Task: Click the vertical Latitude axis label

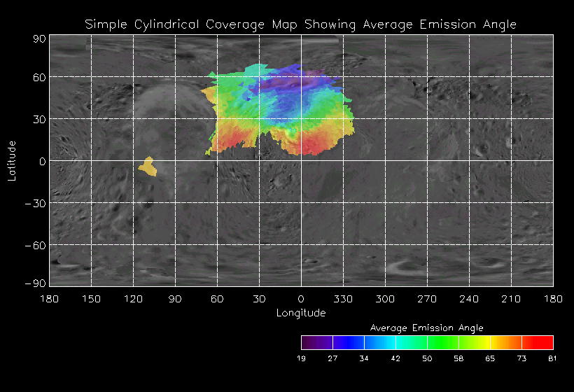Action: pyautogui.click(x=12, y=160)
